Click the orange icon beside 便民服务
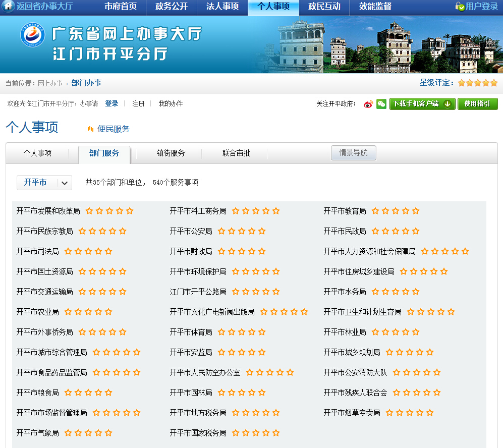Image resolution: width=503 pixels, height=448 pixels. (91, 129)
